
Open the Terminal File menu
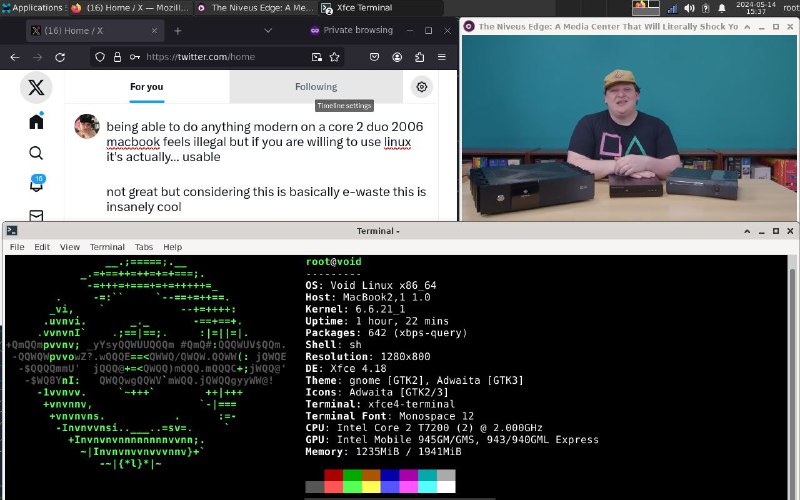pyautogui.click(x=17, y=247)
